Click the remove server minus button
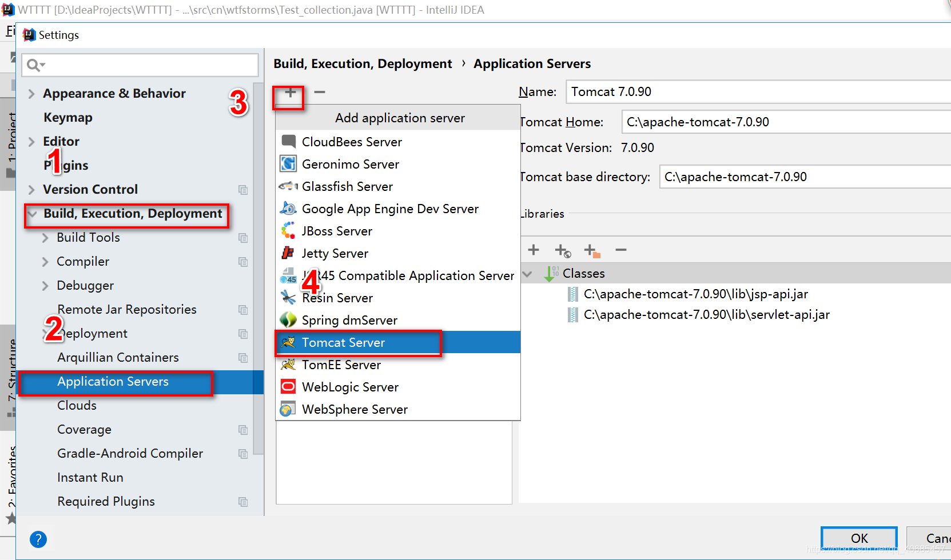The image size is (951, 560). 320,92
